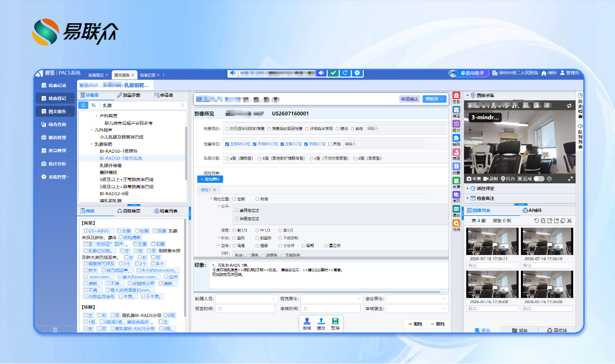Viewport: 615px width, 364px height.
Task: Select 随访 radio for exam purpose
Action: [337, 129]
